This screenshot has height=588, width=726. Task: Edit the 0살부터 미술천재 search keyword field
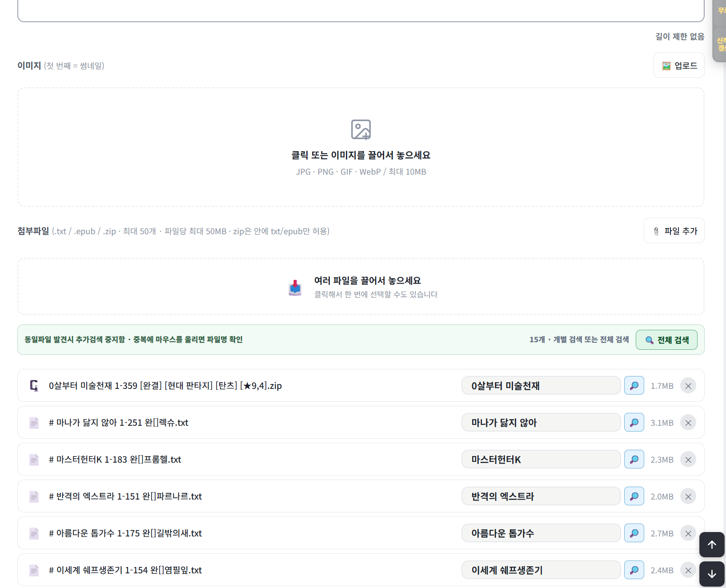[x=541, y=386]
